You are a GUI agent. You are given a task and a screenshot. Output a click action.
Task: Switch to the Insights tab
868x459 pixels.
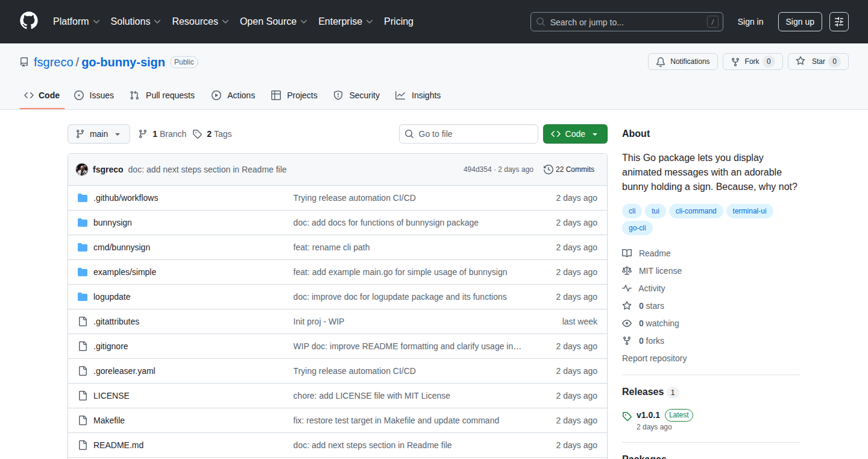[x=418, y=95]
